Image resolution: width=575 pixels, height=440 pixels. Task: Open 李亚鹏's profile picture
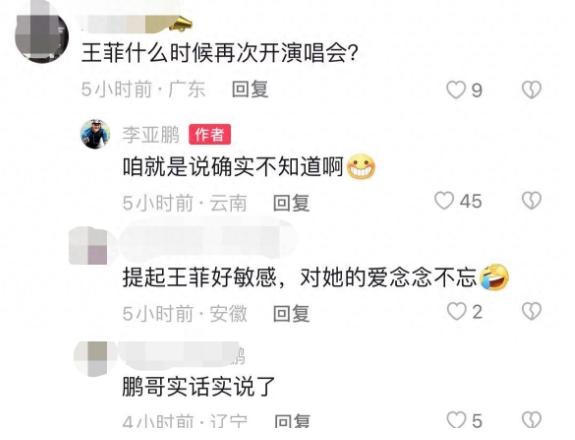95,134
